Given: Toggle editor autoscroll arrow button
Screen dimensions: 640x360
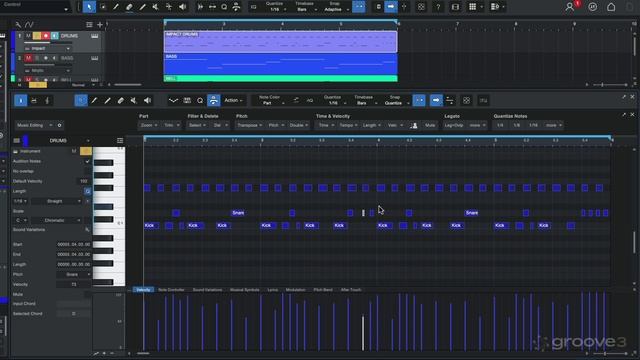Looking at the screenshot, I should click(436, 100).
